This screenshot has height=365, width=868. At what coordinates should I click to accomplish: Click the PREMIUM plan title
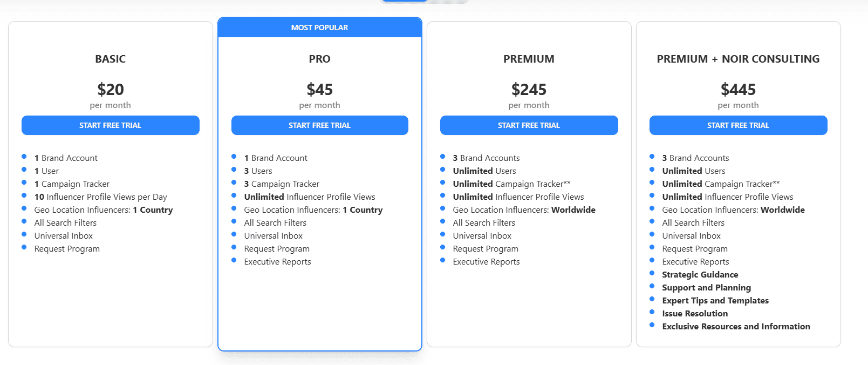click(529, 59)
